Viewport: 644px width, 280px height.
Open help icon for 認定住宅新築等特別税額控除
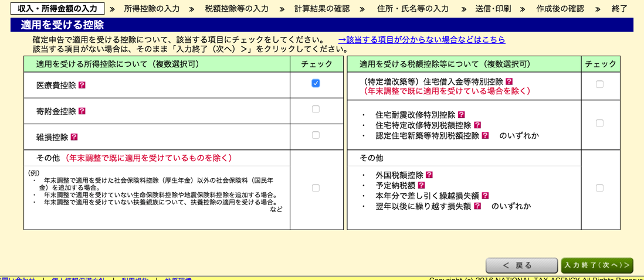[486, 135]
